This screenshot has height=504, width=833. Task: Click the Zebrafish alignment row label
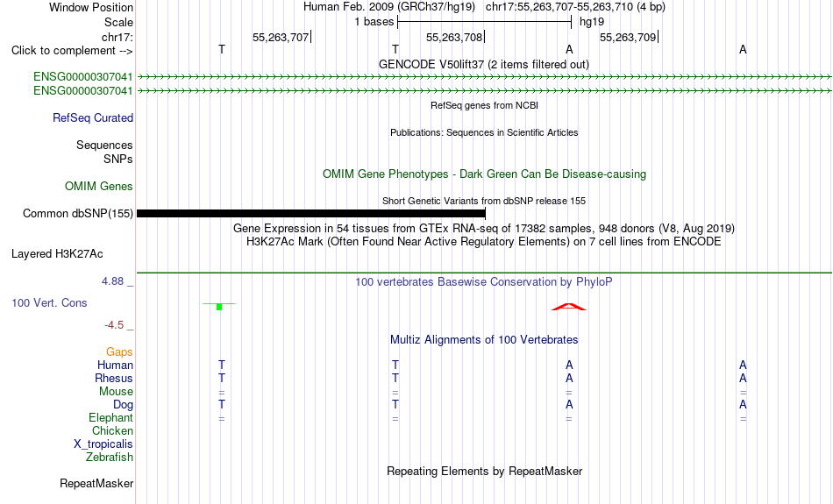point(110,458)
